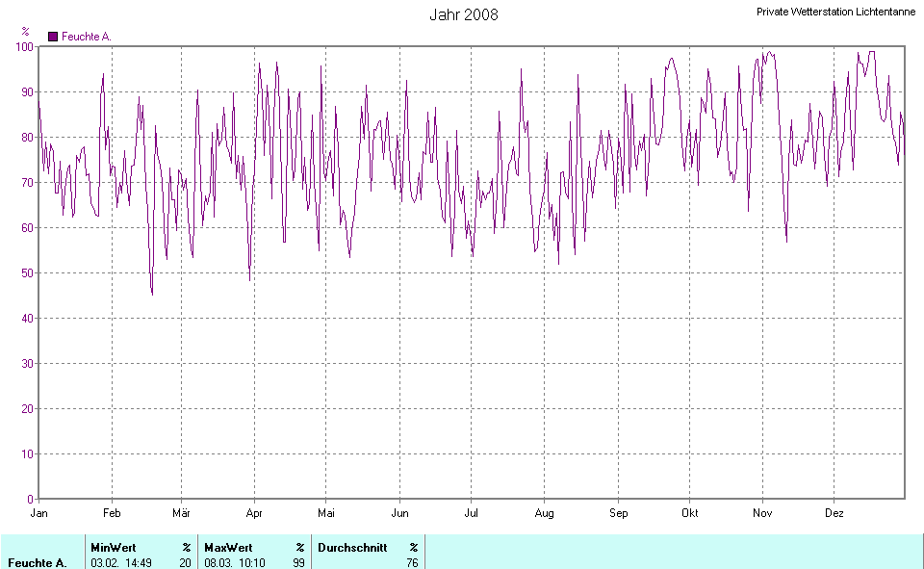
Task: Select the Dez label on the x-axis
Action: point(834,513)
